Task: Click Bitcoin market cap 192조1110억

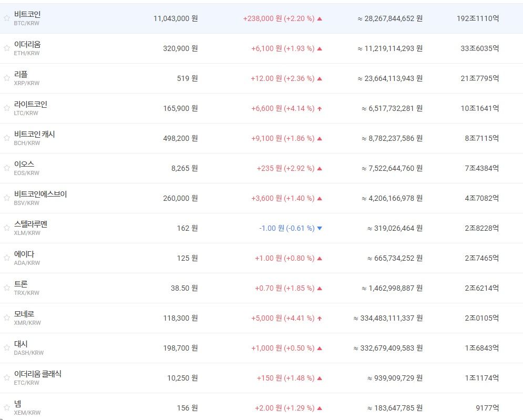Action: 478,19
